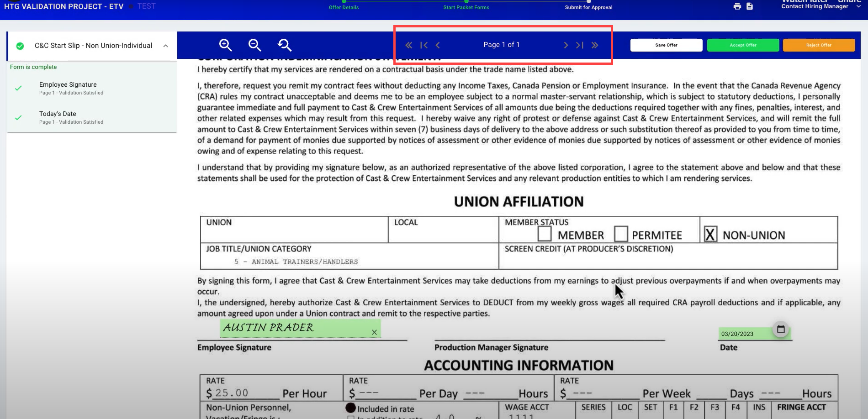This screenshot has width=868, height=419.
Task: Select the Included in rate radio button
Action: [350, 408]
